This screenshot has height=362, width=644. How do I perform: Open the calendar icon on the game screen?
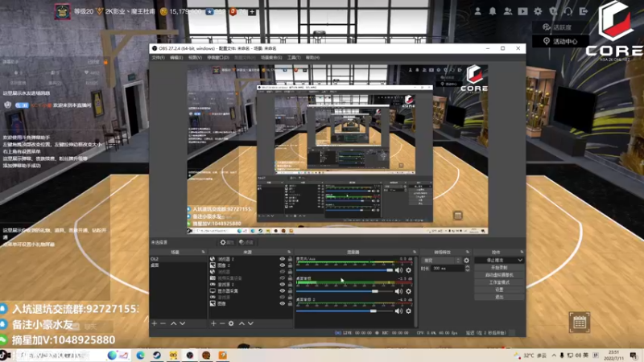580,323
